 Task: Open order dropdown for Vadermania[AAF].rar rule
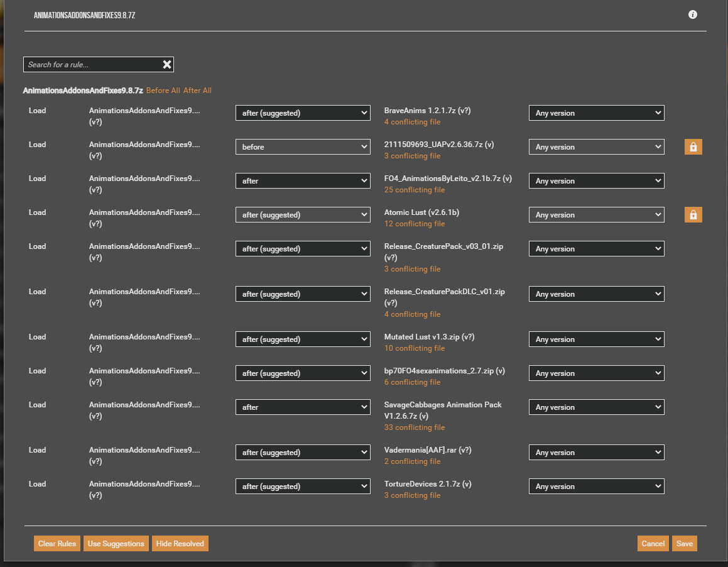pos(303,452)
